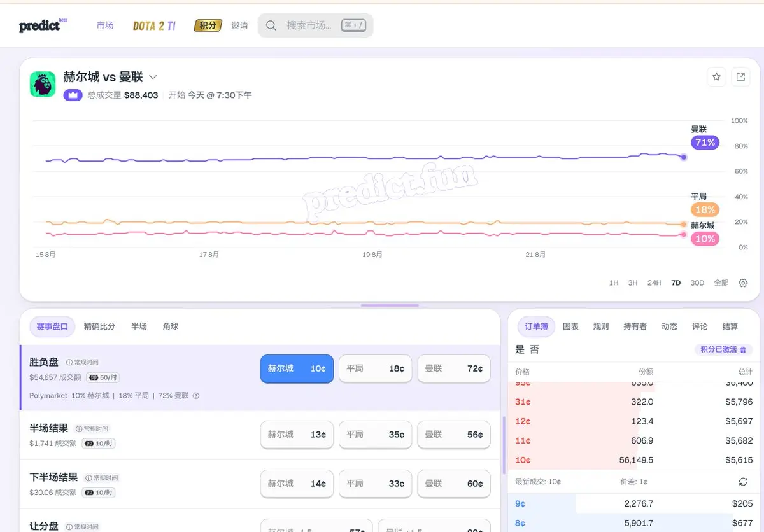Set chart range to 1H

click(614, 283)
